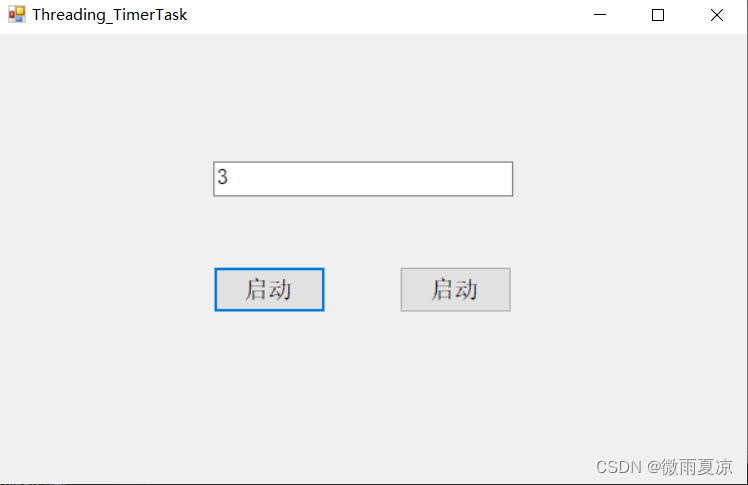Click the gray gap between the two 启动 buttons
Viewport: 748px width, 485px height.
click(362, 290)
